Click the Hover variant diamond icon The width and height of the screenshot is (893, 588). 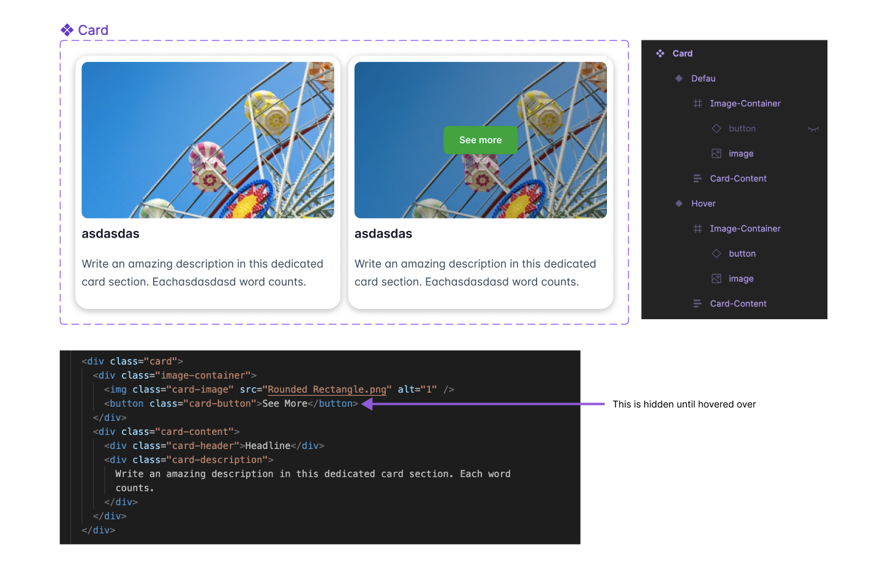679,203
